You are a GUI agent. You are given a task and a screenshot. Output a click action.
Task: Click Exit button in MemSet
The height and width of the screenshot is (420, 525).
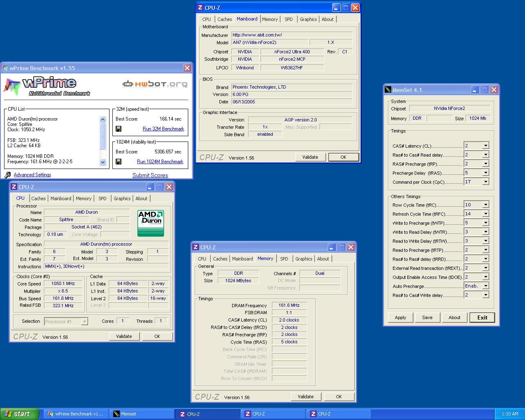[482, 317]
